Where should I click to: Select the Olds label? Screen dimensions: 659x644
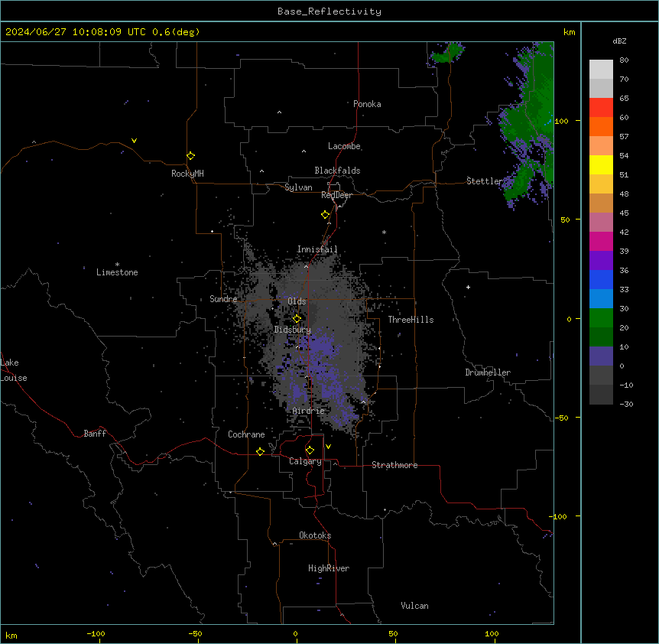(297, 301)
